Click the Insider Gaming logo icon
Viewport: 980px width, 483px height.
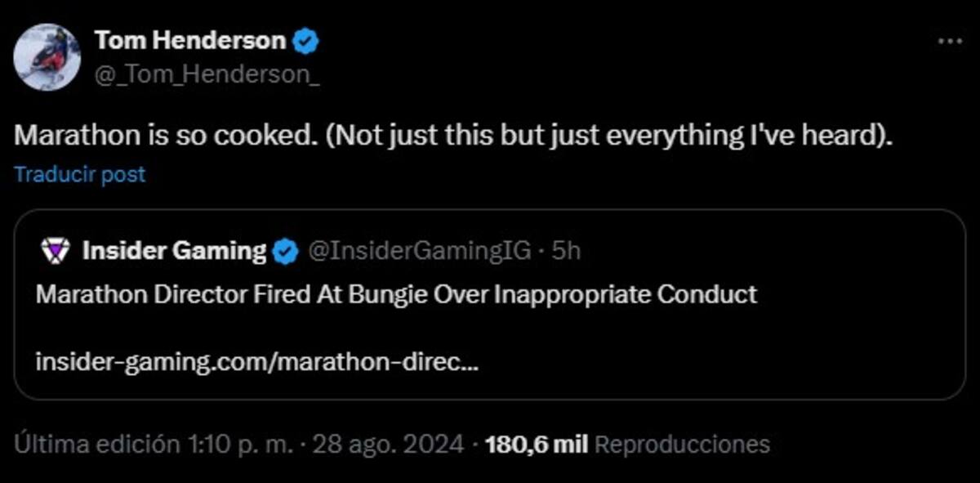pos(54,251)
